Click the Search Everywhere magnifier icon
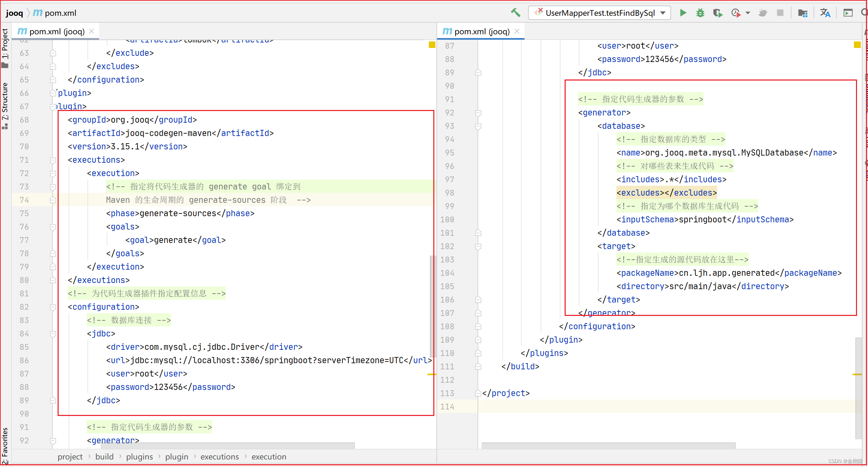 864,13
